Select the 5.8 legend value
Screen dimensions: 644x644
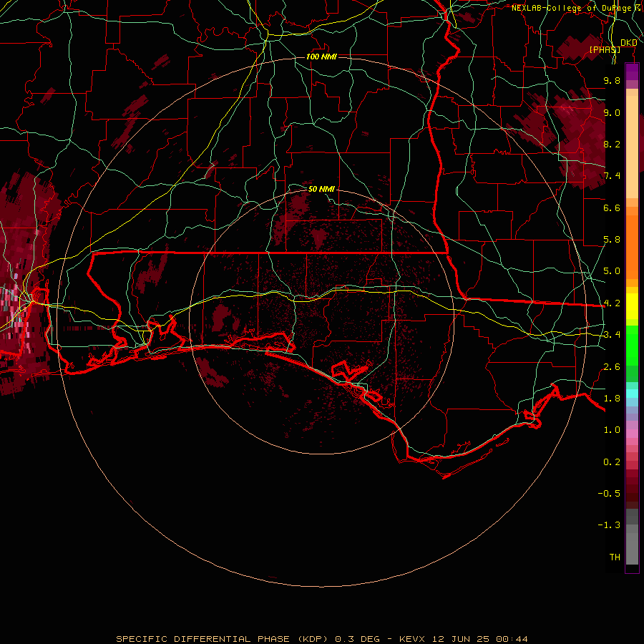[612, 240]
